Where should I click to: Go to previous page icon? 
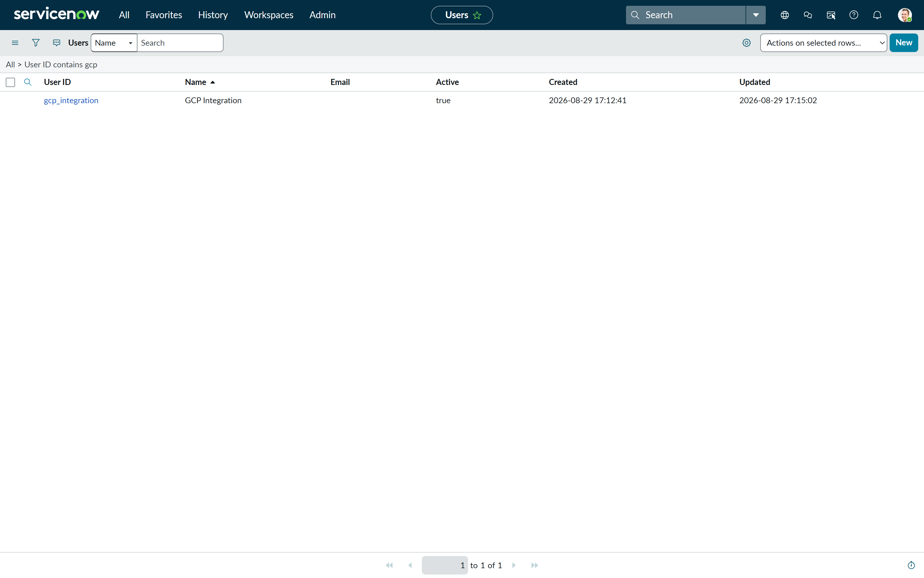point(410,565)
